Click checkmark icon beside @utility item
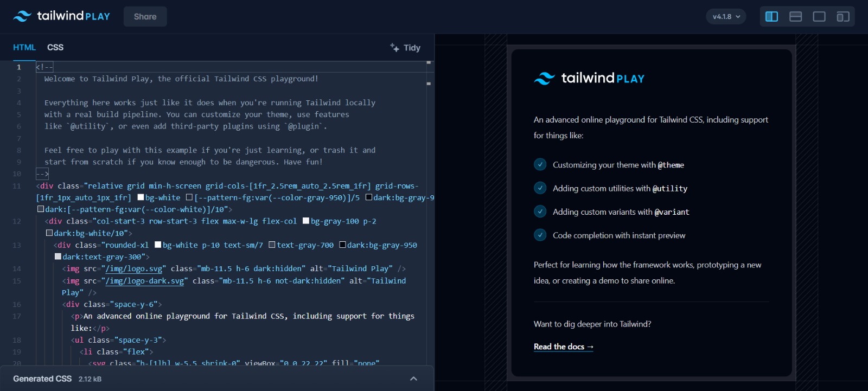This screenshot has height=391, width=868. pyautogui.click(x=540, y=188)
